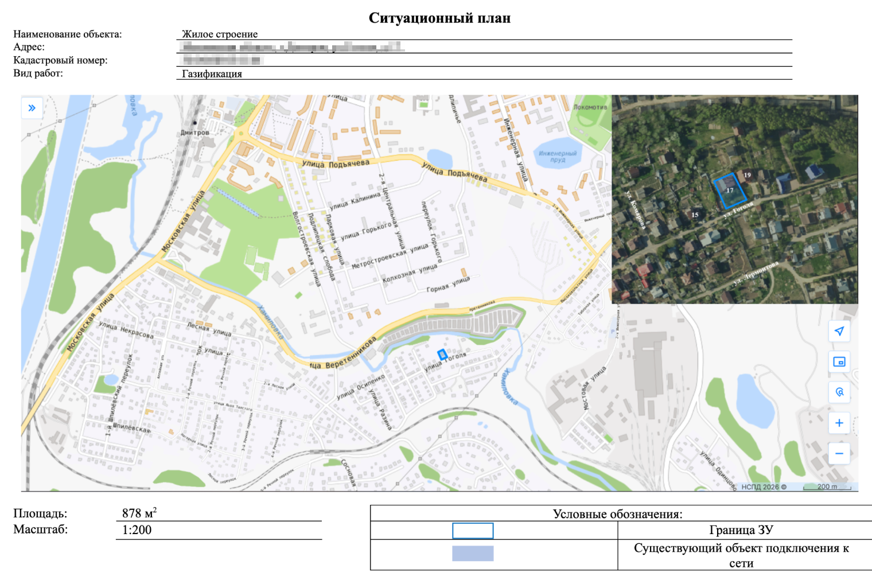Select blue-outlined plot 17 in satellite image
The height and width of the screenshot is (588, 872).
click(x=730, y=190)
